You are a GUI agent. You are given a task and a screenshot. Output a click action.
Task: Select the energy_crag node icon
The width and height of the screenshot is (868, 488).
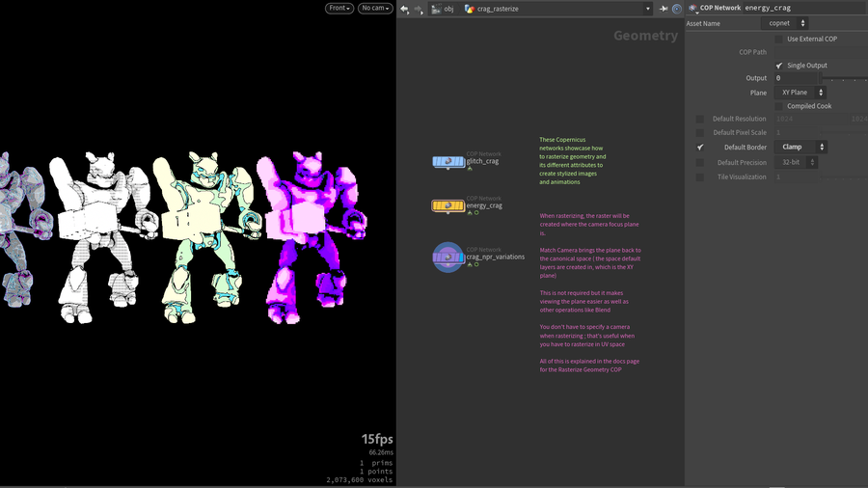[x=448, y=205]
